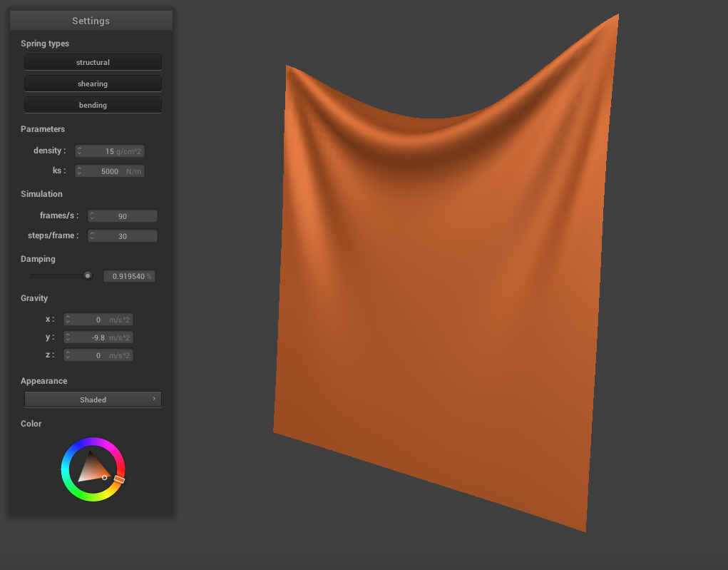Select the damping percentage value box

[x=128, y=276]
